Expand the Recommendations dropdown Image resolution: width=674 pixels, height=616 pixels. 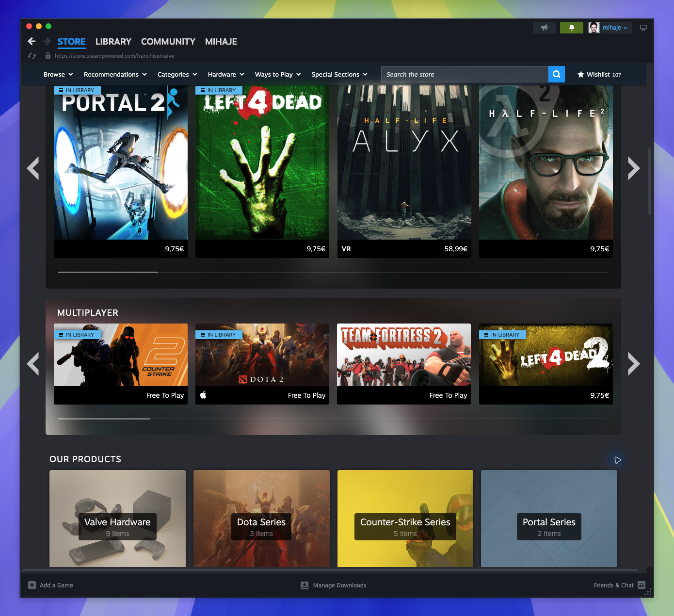[x=115, y=75]
